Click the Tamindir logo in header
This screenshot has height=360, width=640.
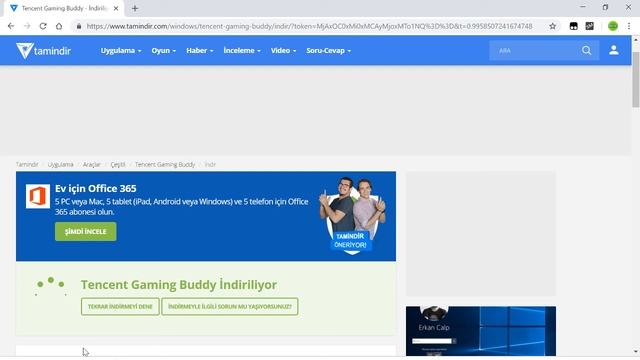pyautogui.click(x=43, y=51)
